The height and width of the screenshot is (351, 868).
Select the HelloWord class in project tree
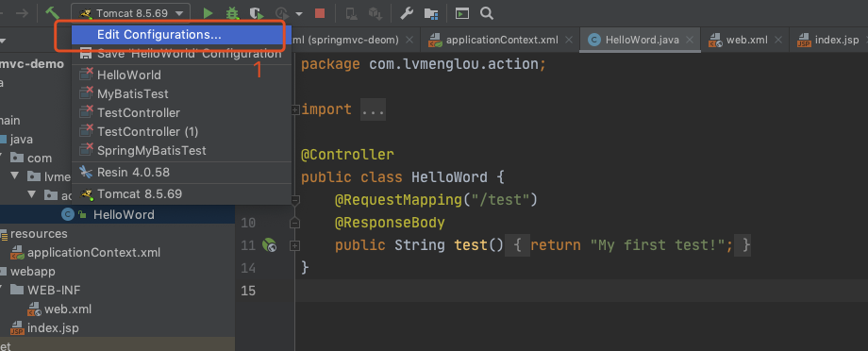coord(117,215)
